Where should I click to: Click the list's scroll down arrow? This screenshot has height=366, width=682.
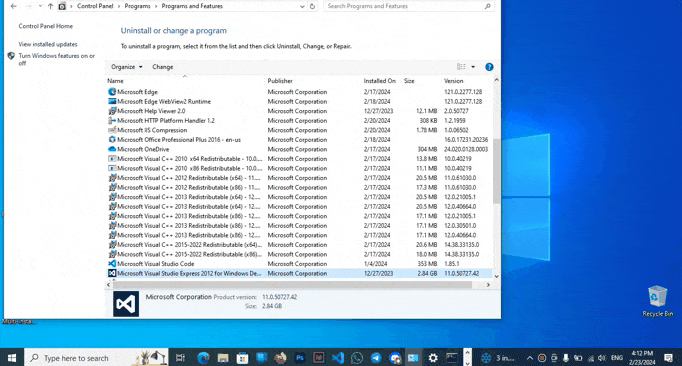(496, 276)
